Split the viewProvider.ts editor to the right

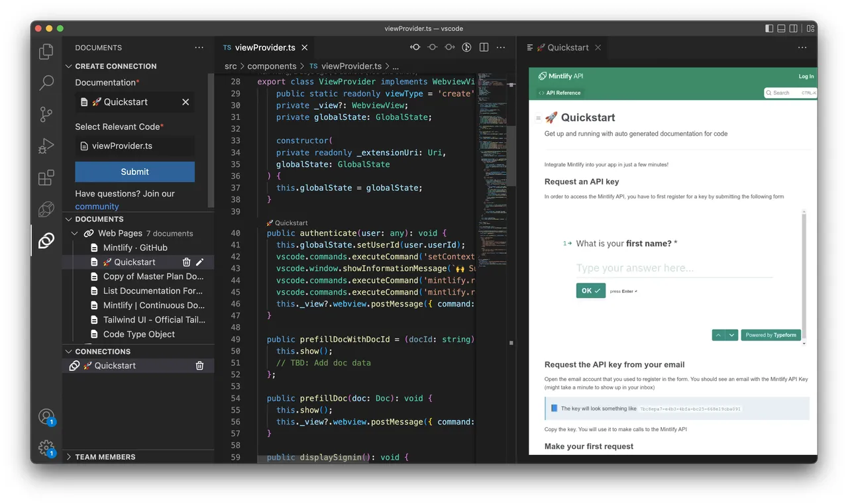[x=484, y=48]
